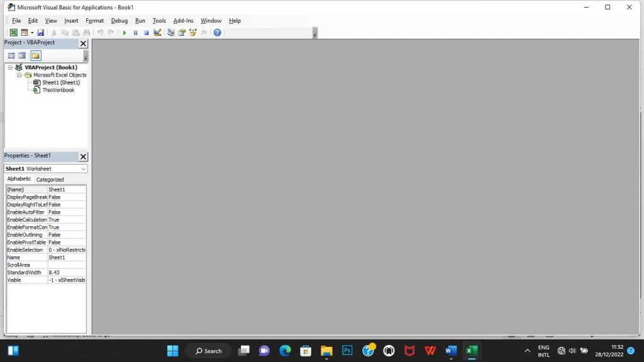Click the Break pause icon
This screenshot has height=362, width=644.
click(x=136, y=33)
